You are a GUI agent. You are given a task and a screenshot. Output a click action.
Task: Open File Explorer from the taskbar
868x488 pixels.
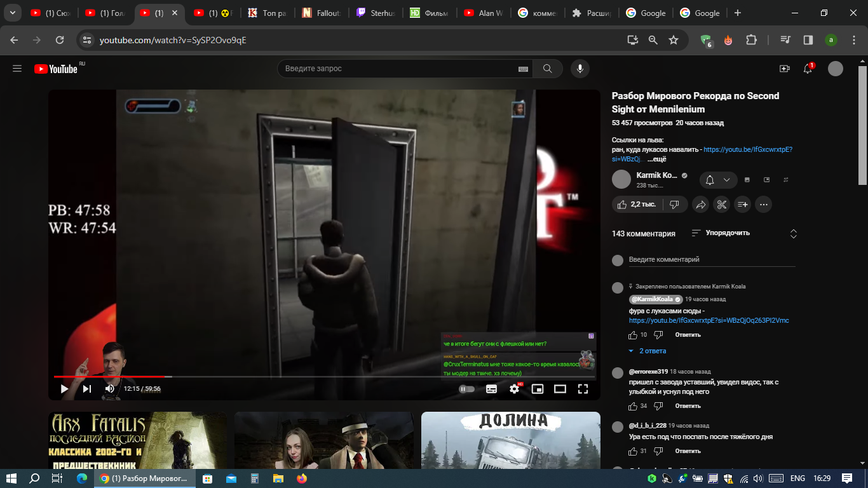278,478
